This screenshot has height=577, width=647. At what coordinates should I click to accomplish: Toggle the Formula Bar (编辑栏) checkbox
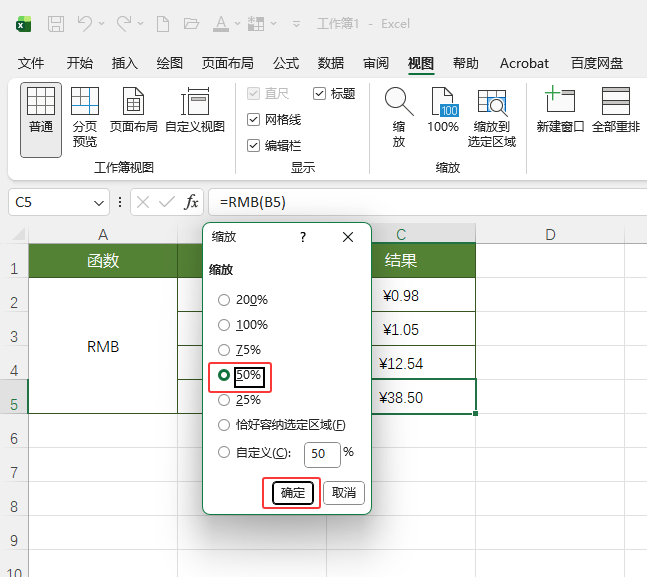pyautogui.click(x=253, y=146)
